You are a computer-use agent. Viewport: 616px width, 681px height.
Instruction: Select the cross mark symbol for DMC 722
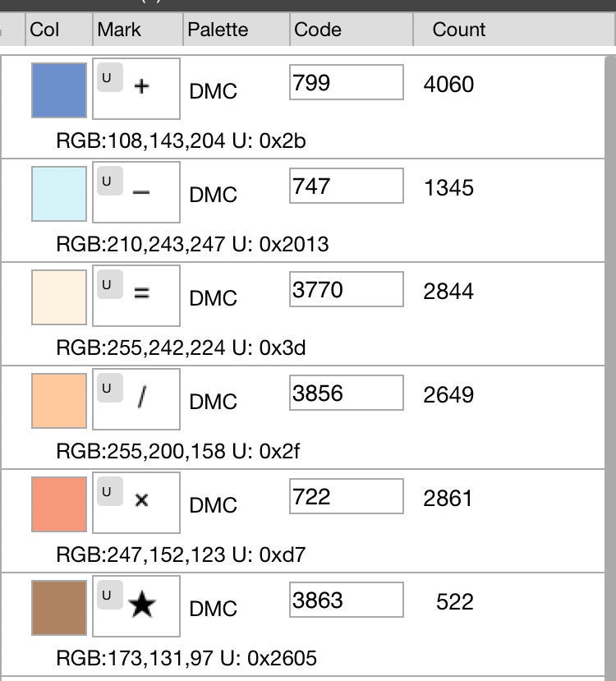(141, 500)
